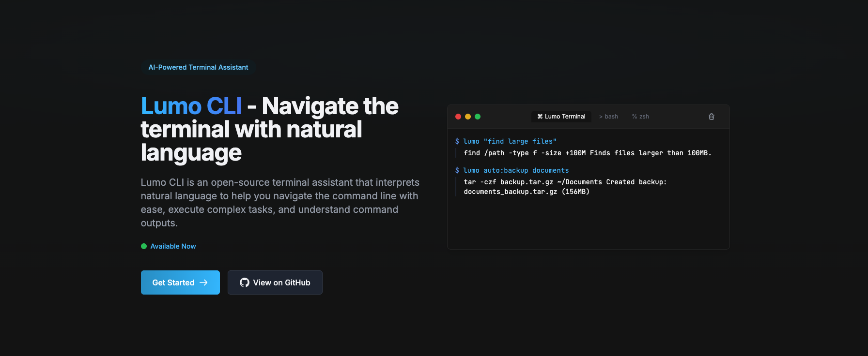
Task: Click the arrow icon in Get Started
Action: [x=203, y=282]
